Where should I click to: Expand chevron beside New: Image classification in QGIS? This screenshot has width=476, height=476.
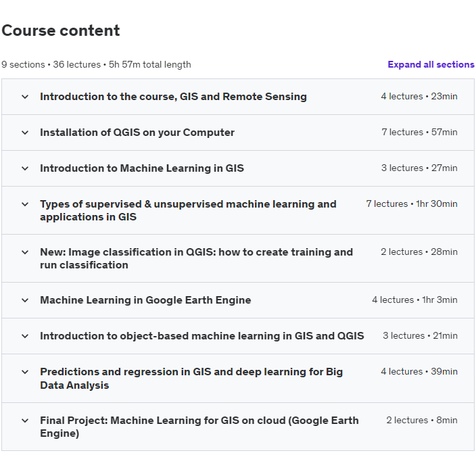[25, 252]
